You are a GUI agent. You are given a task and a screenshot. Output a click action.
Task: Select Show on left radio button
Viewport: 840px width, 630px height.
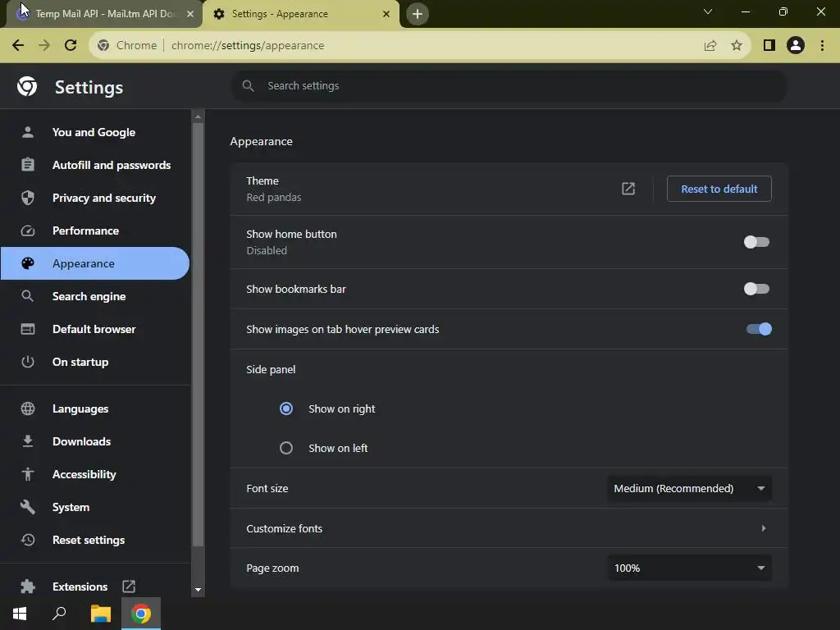click(x=286, y=448)
